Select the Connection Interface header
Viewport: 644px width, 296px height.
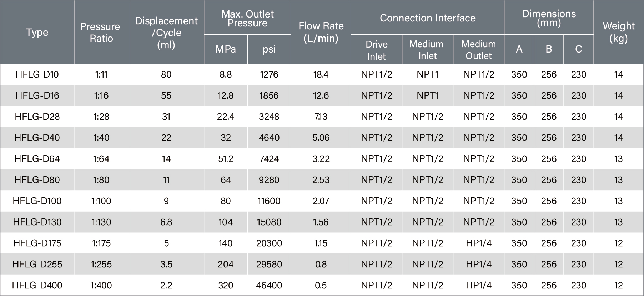click(427, 18)
